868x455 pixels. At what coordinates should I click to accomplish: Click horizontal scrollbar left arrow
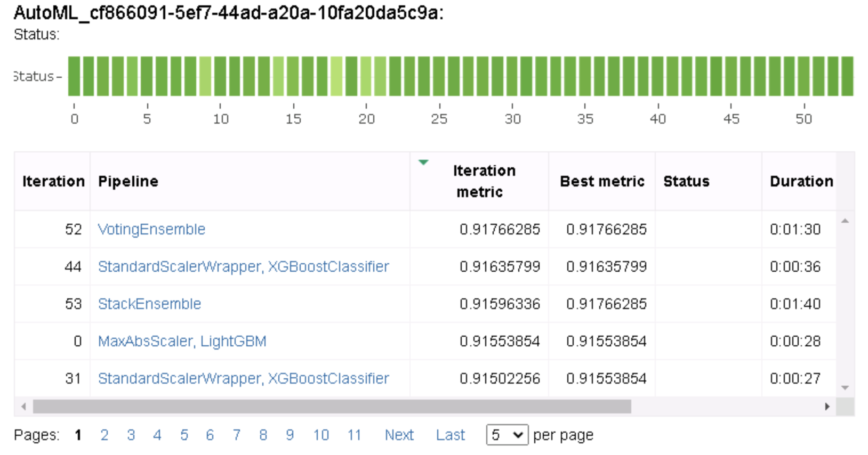pyautogui.click(x=23, y=407)
